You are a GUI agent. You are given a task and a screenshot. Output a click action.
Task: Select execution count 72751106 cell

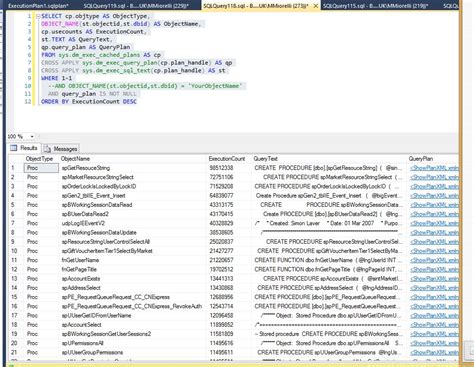(x=229, y=177)
